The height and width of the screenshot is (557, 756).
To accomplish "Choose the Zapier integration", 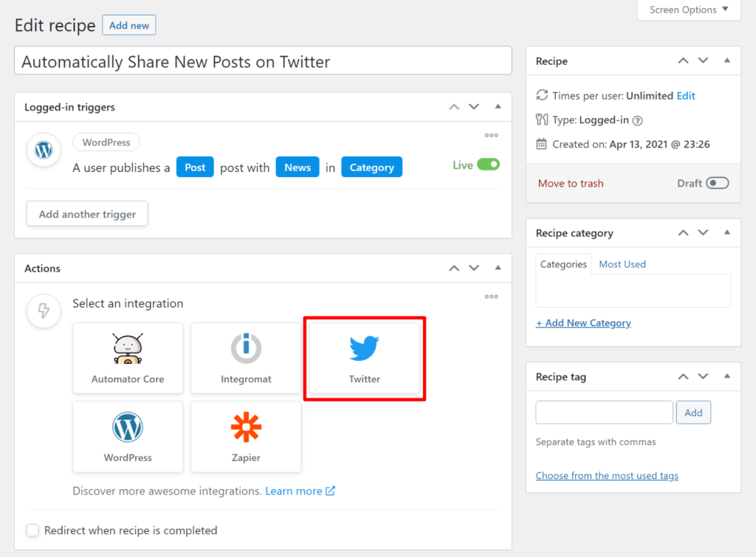I will 246,437.
